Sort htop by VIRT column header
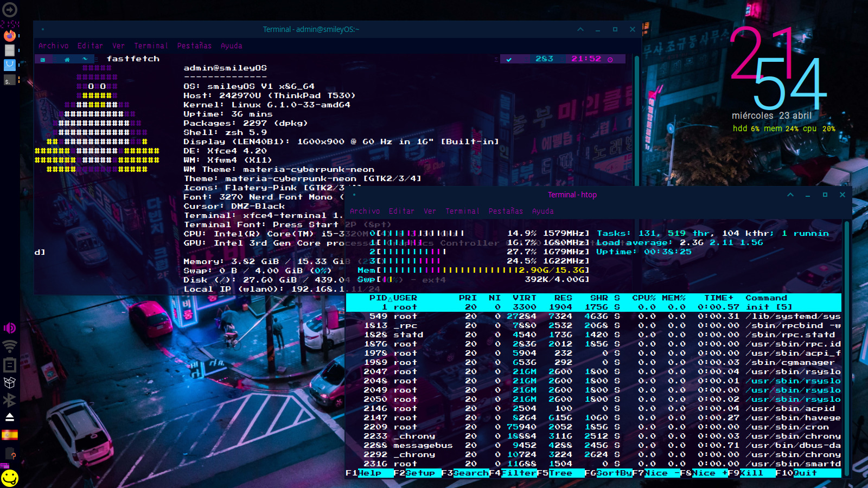The height and width of the screenshot is (488, 868). coord(525,298)
